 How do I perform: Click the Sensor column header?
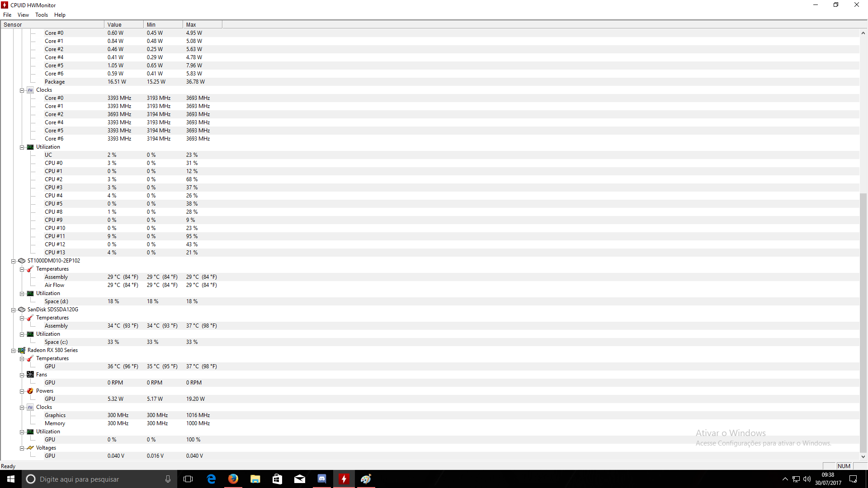[52, 25]
